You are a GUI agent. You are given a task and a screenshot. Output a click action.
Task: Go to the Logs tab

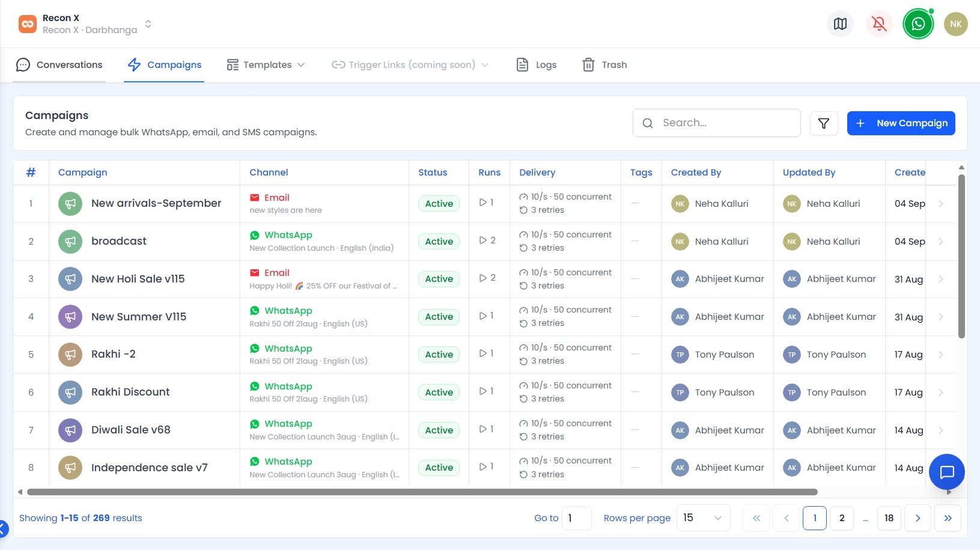click(x=537, y=65)
